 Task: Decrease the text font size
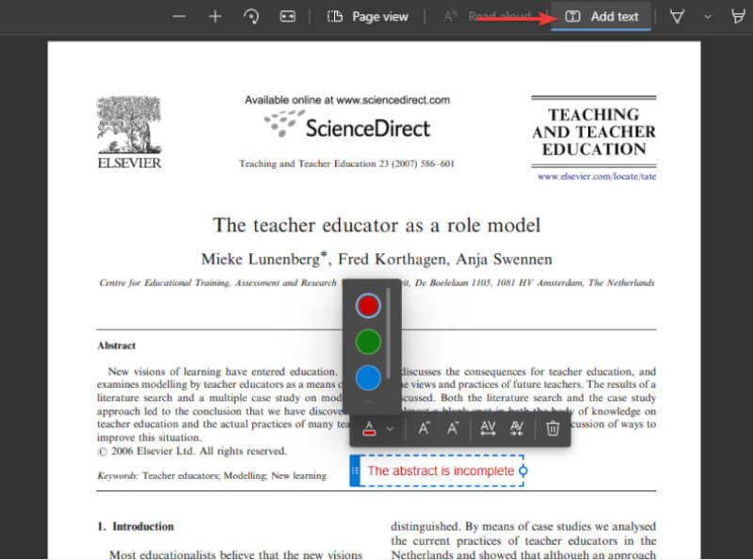tap(453, 428)
